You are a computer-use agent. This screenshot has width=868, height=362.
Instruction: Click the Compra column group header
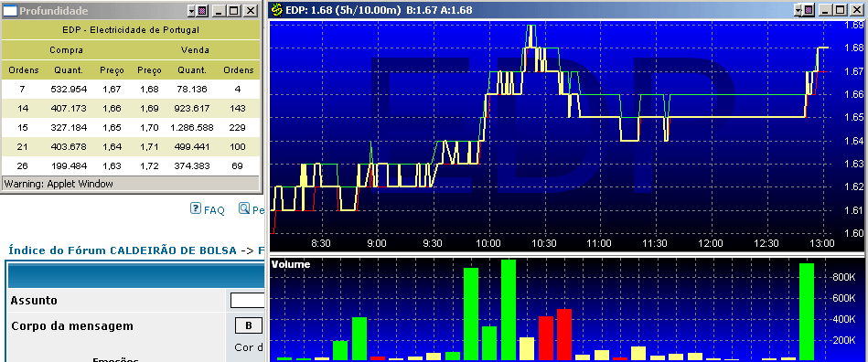point(67,49)
